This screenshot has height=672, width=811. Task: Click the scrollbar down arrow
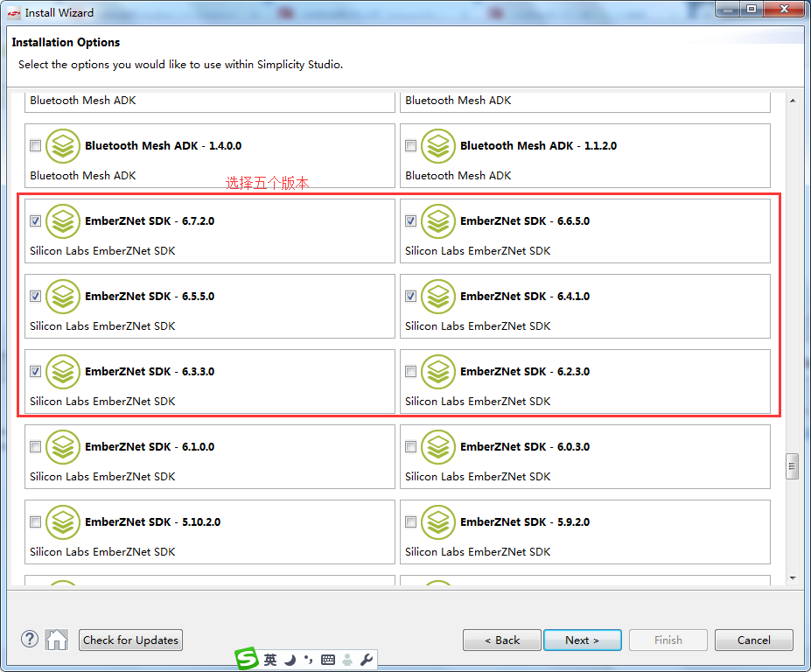pos(793,577)
